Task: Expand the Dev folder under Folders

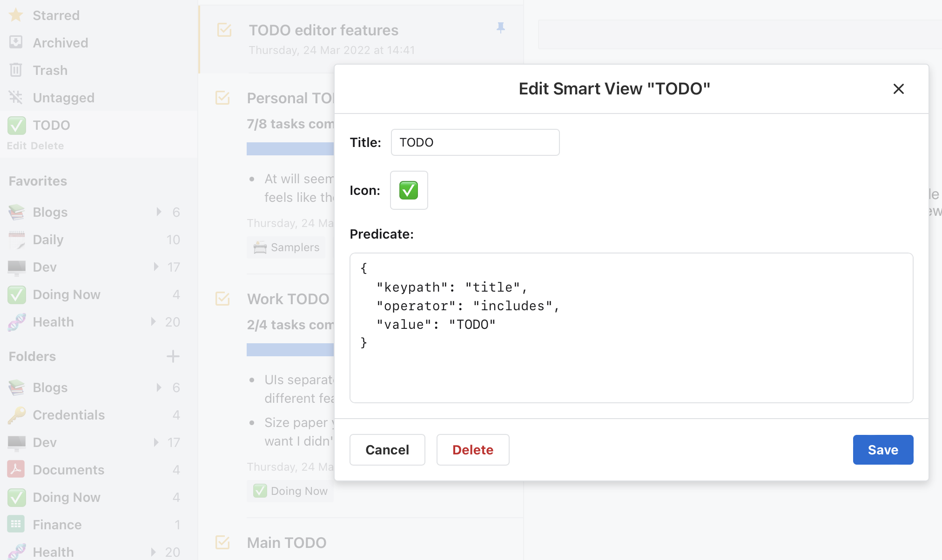Action: pos(156,442)
